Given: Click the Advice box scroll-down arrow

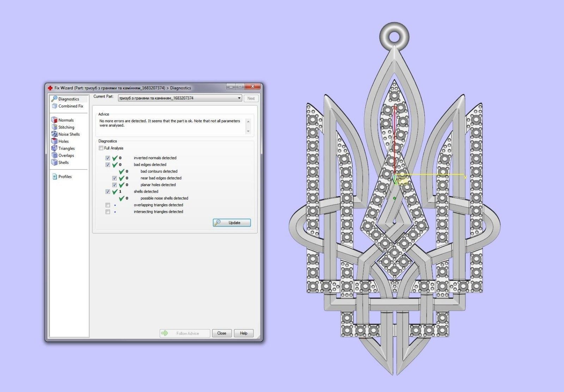Looking at the screenshot, I should [x=248, y=131].
